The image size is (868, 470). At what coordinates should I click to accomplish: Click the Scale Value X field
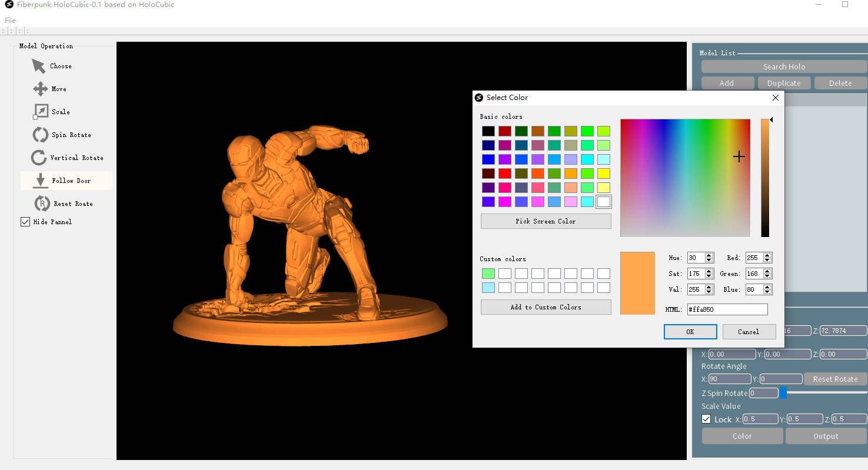[x=760, y=419]
